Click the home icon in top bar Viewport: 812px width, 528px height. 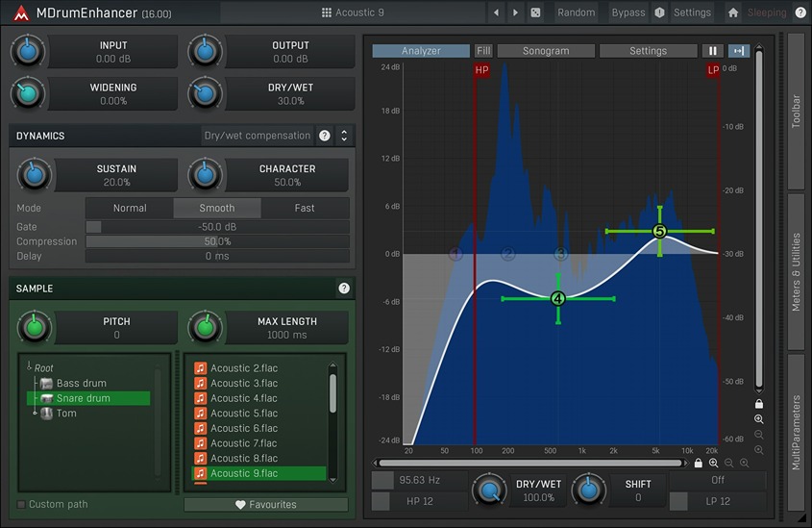[733, 13]
